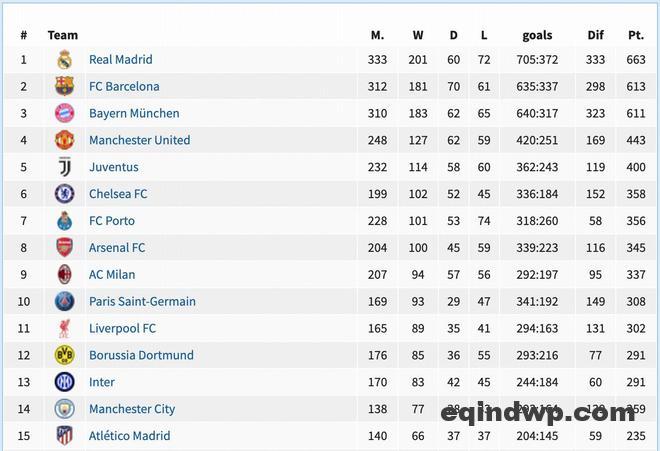The image size is (660, 451).
Task: Click the Borussia Dortmund BVB logo
Action: coord(65,355)
